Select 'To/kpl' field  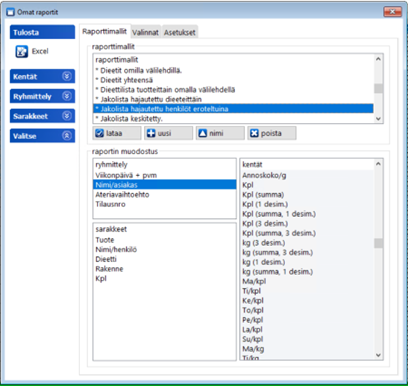(307, 310)
